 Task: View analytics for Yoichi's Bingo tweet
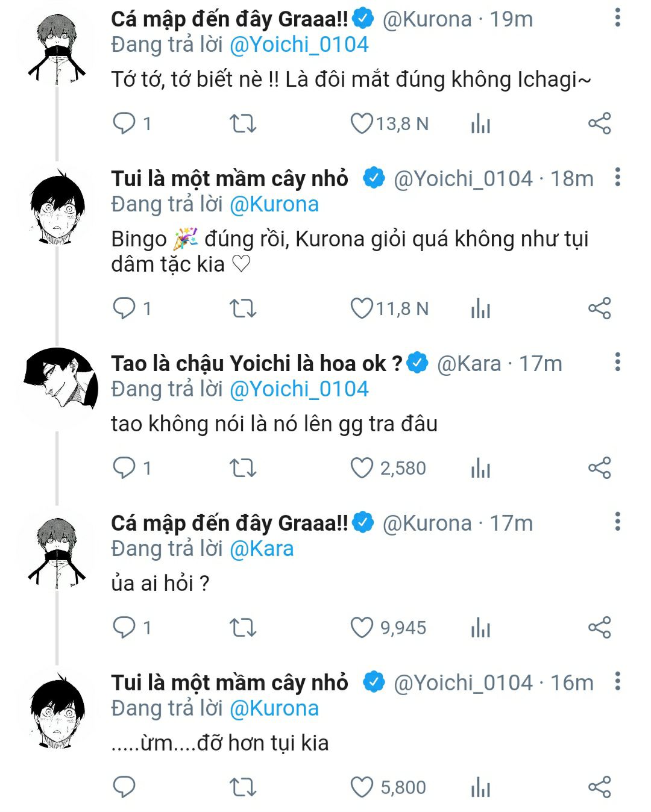480,308
